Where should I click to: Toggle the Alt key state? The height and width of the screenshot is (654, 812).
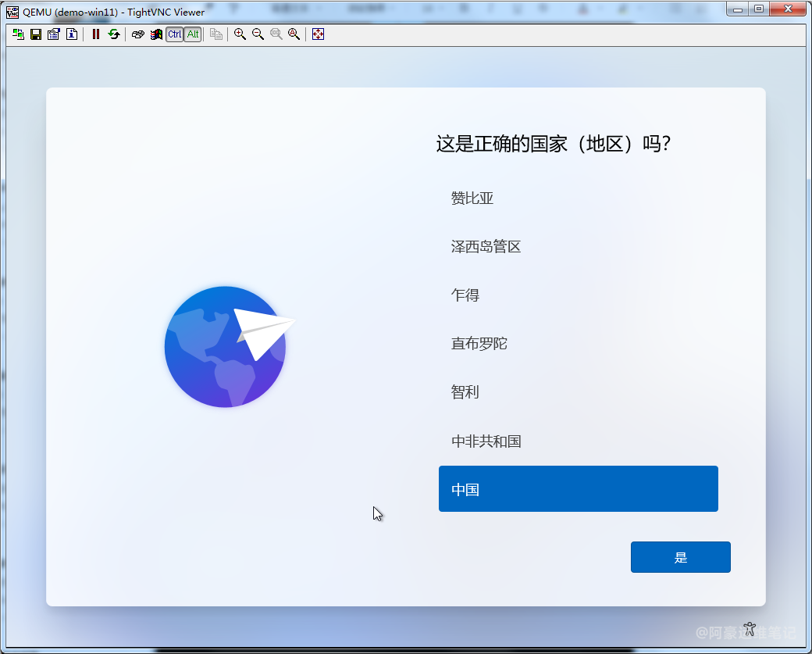click(x=193, y=34)
